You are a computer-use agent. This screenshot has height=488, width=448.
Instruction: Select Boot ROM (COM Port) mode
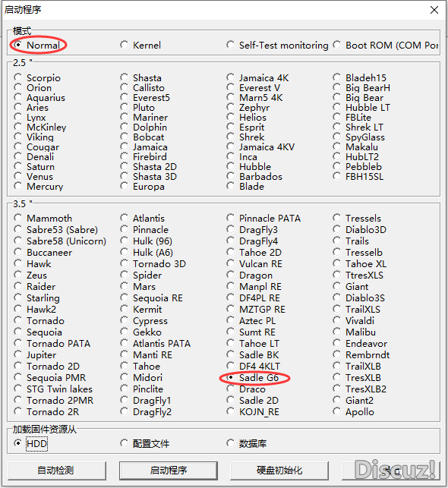(336, 45)
